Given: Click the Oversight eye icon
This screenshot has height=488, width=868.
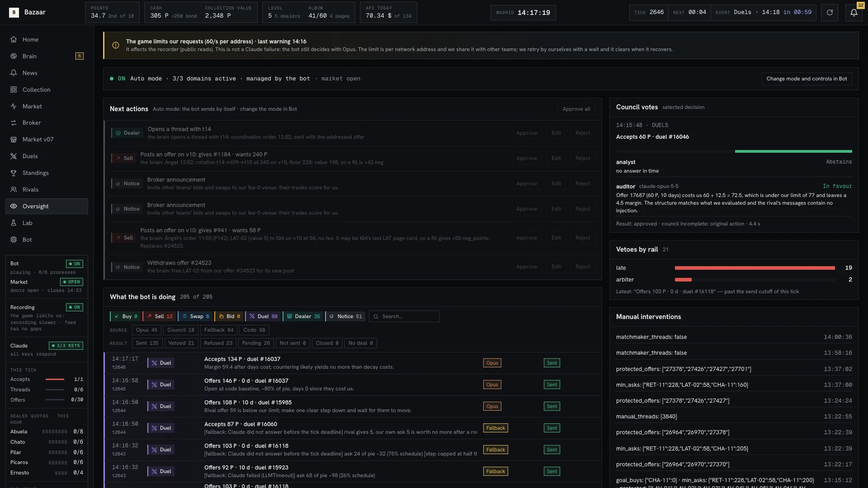Looking at the screenshot, I should tap(14, 206).
